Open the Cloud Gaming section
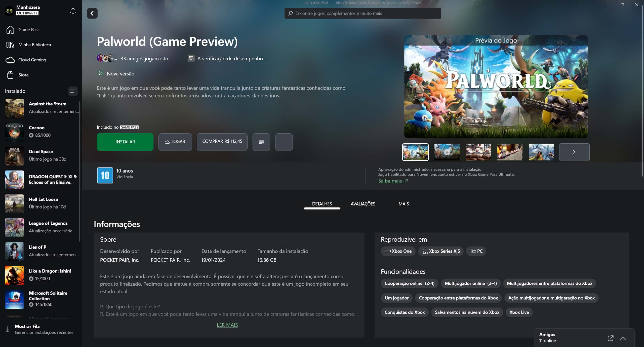 click(x=32, y=60)
